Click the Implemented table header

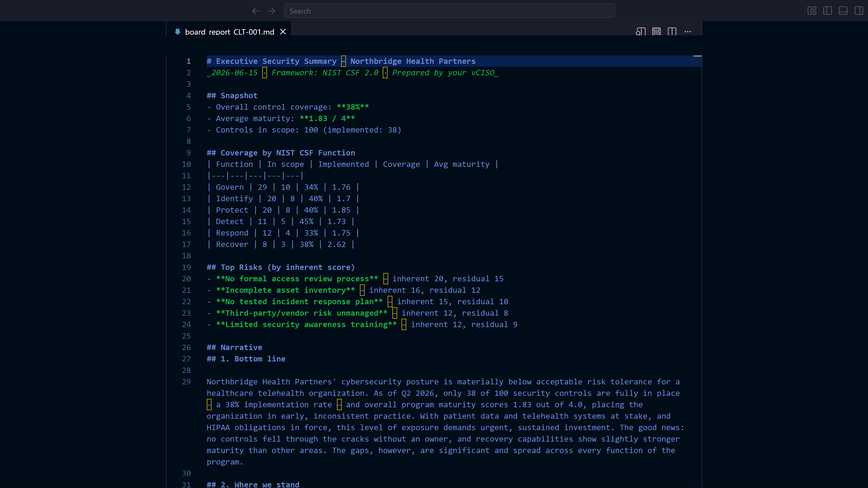point(343,164)
